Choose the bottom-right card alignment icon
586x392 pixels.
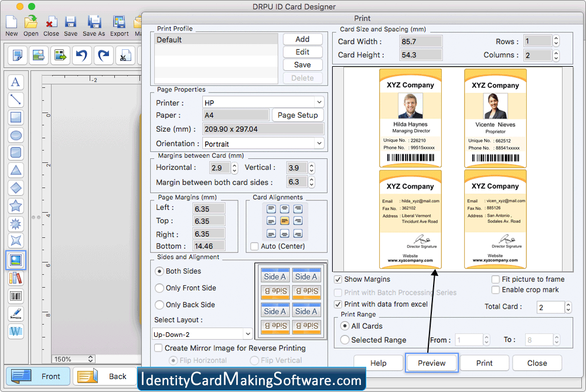point(298,234)
